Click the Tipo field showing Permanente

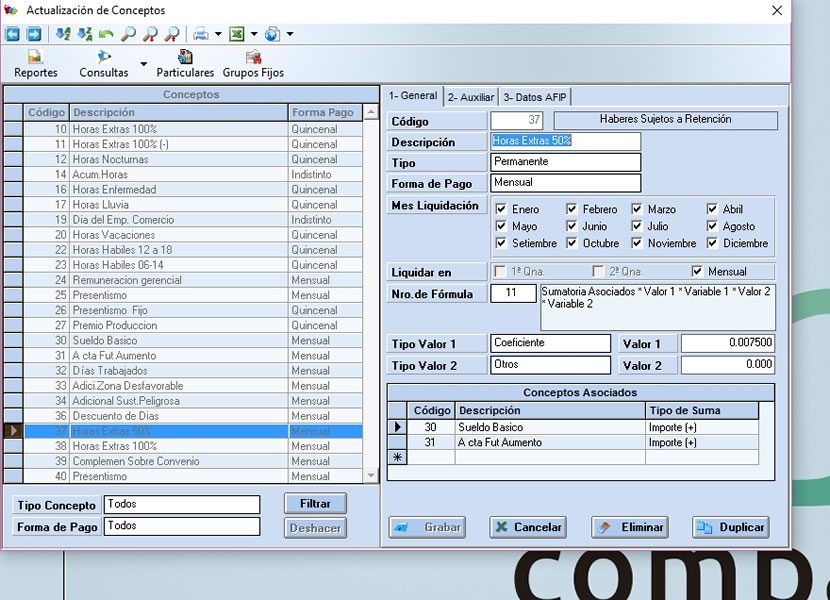coord(565,162)
